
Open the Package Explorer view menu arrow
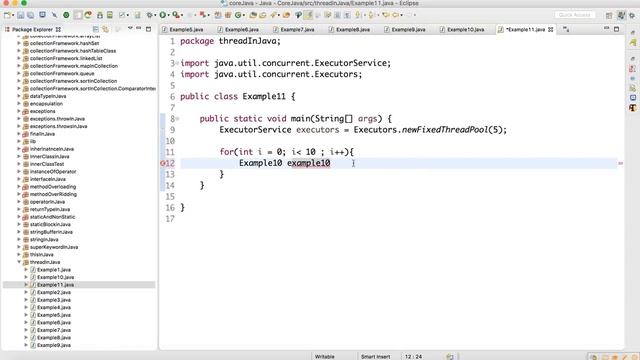[x=130, y=29]
